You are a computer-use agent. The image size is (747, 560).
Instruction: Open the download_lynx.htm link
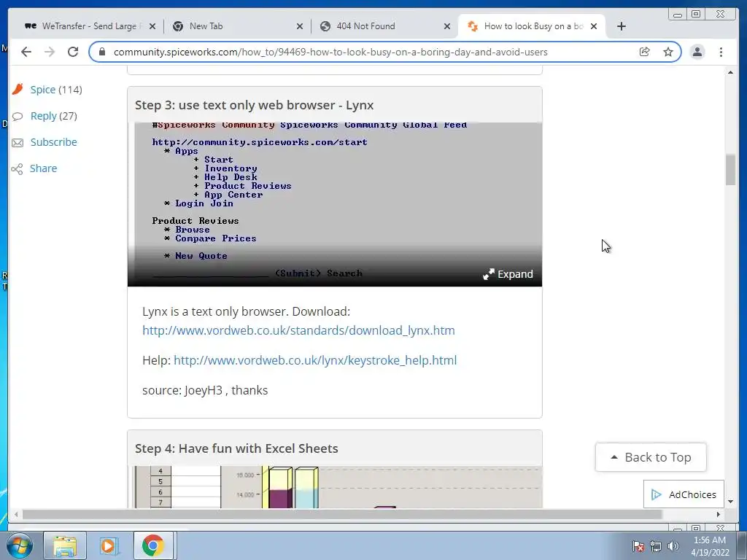tap(298, 330)
